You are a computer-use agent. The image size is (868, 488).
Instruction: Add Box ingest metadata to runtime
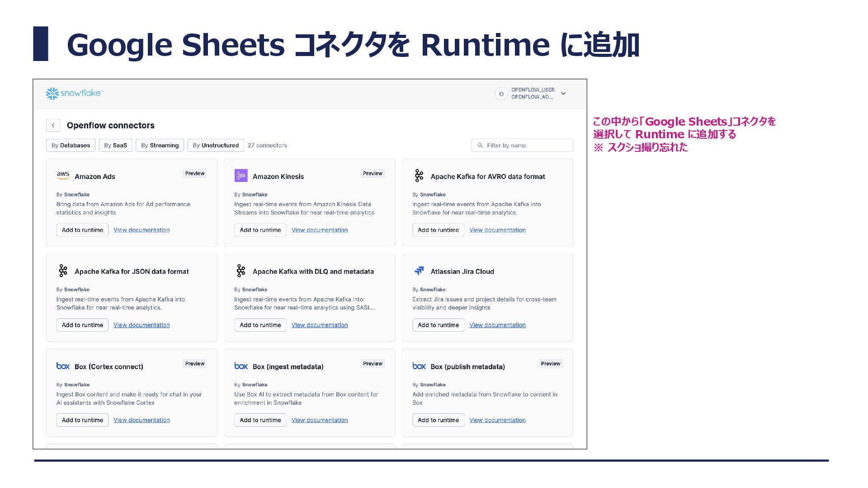pos(260,420)
